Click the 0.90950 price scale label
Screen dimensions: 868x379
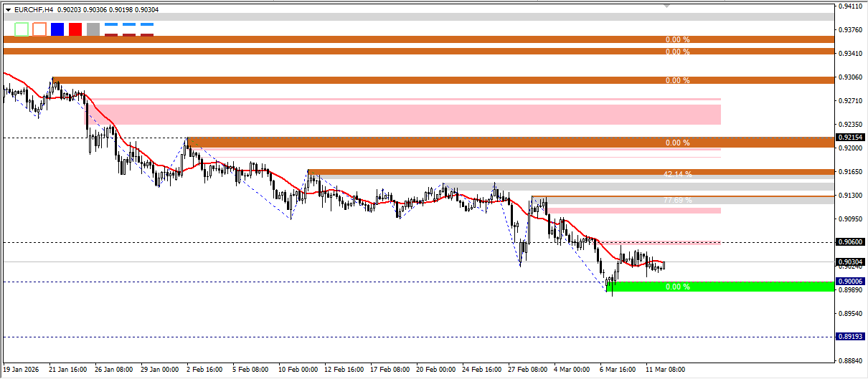(x=851, y=219)
